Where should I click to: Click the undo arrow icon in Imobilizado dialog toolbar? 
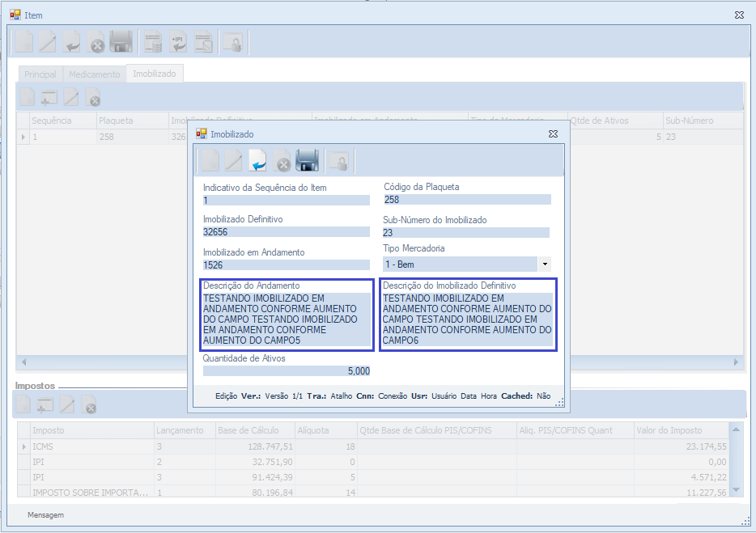(x=258, y=162)
